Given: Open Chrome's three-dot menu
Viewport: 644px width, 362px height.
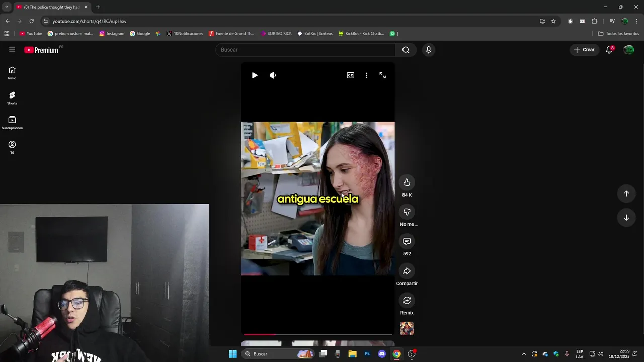Looking at the screenshot, I should click(637, 21).
